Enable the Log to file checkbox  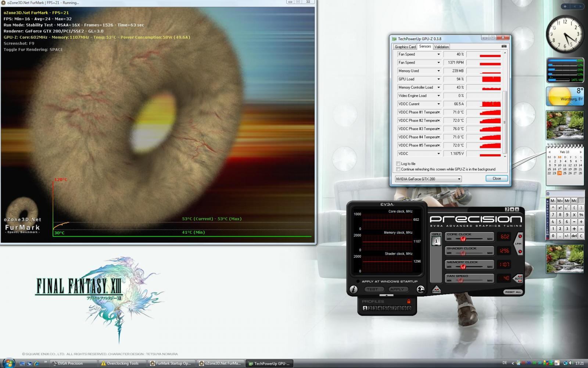(x=398, y=164)
